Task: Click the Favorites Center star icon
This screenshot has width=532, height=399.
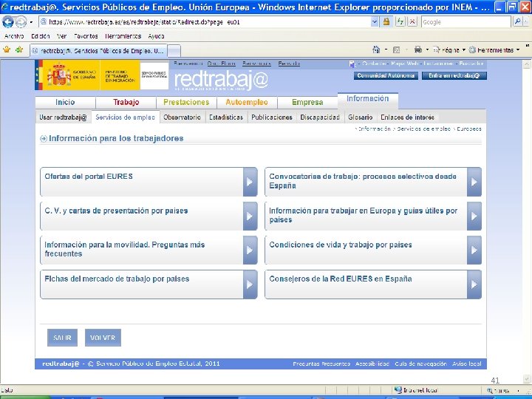Action: pos(7,50)
